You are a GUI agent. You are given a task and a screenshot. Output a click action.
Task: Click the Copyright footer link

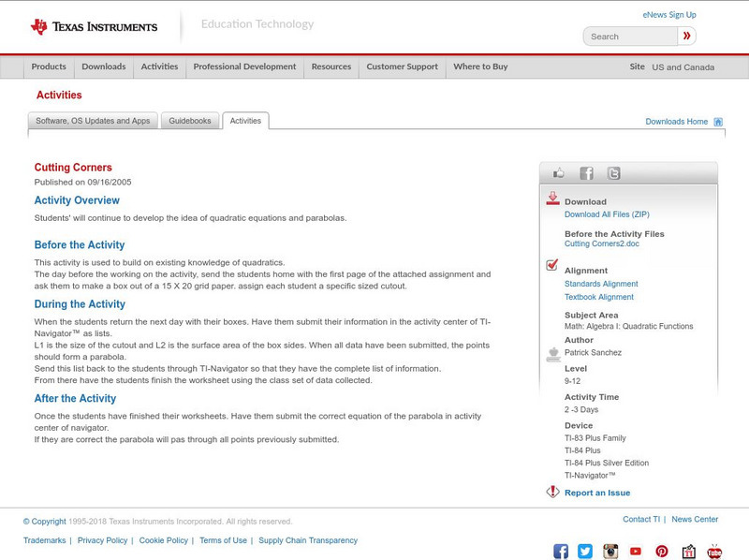(x=44, y=522)
